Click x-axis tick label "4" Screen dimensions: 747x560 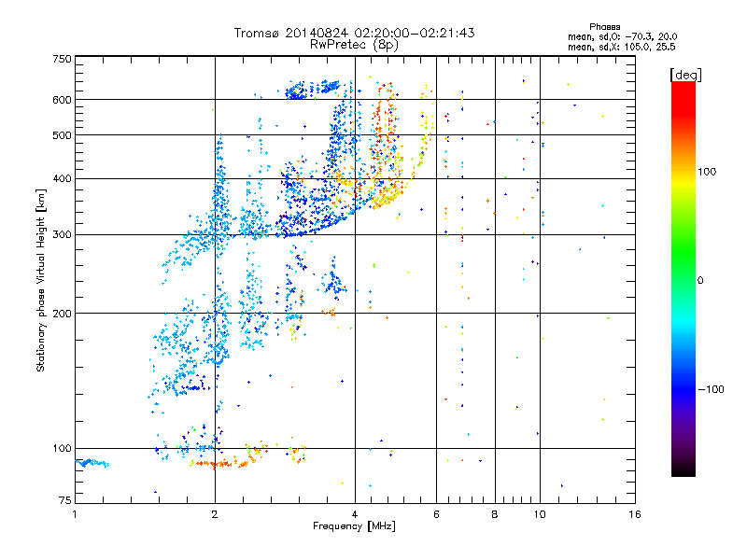tap(355, 514)
